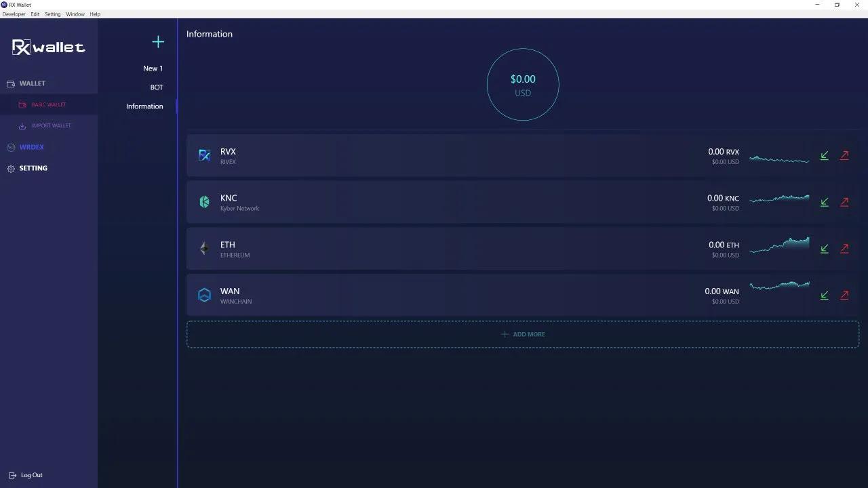Click the Ethereum coin logo
Viewport: 868px width, 488px height.
pos(204,248)
